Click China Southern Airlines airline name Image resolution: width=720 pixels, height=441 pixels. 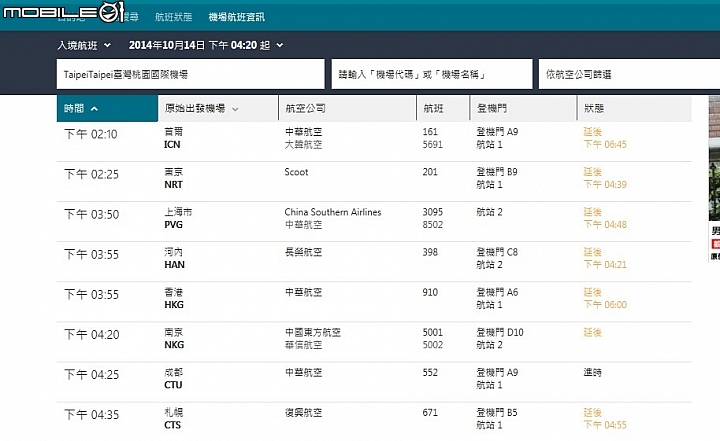point(333,212)
